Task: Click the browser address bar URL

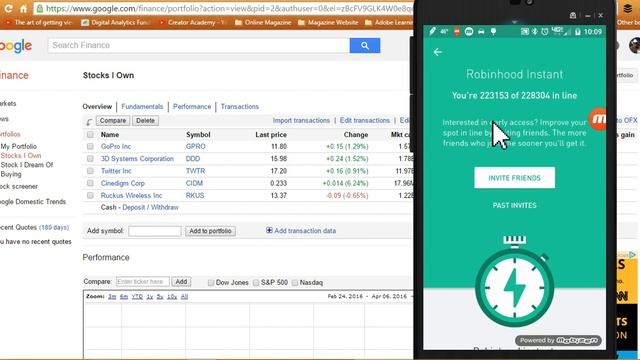Action: point(229,8)
